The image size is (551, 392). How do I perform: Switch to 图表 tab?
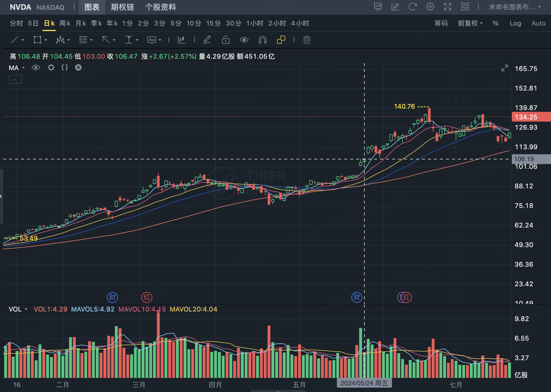pos(92,7)
